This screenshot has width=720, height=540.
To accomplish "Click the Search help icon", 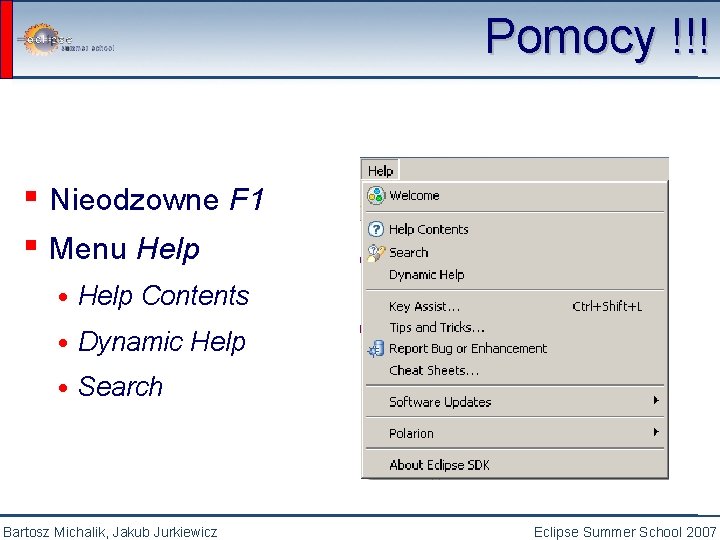I will click(x=376, y=253).
